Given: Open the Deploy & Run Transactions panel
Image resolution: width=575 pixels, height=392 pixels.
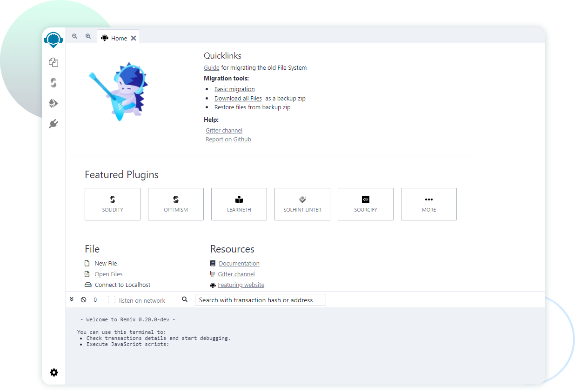Looking at the screenshot, I should (53, 103).
